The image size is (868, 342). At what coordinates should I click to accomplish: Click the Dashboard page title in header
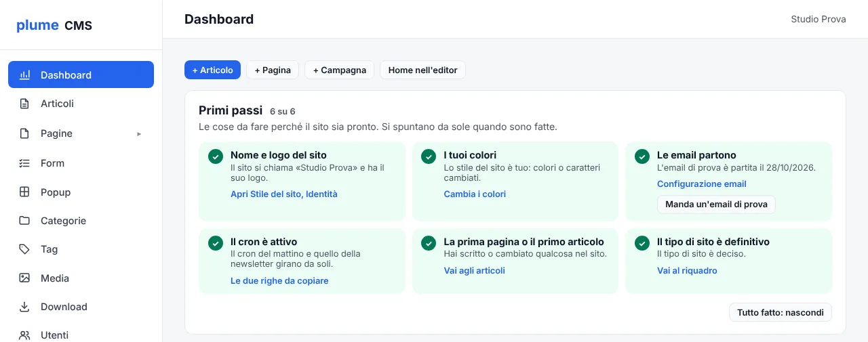(219, 19)
